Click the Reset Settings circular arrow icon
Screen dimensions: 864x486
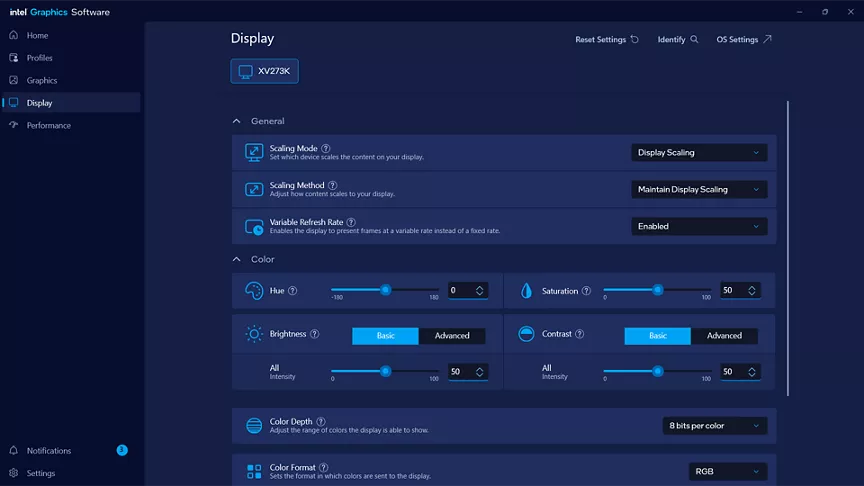click(x=635, y=40)
